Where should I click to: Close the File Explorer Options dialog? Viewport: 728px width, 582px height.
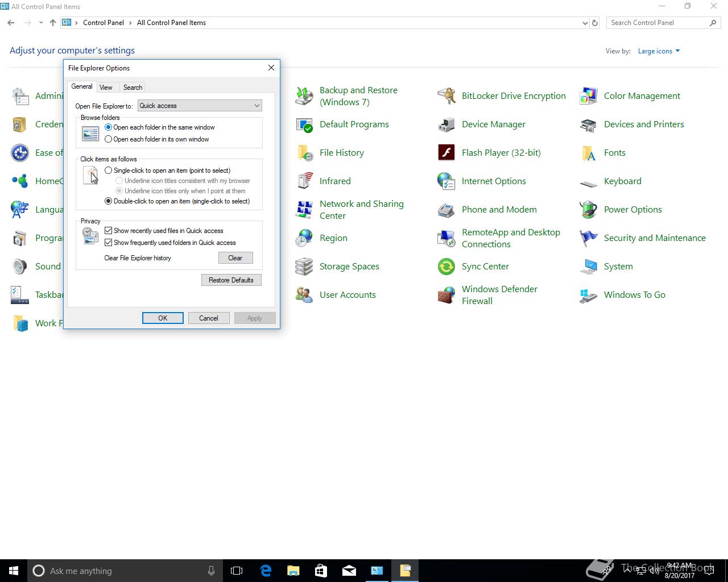271,68
